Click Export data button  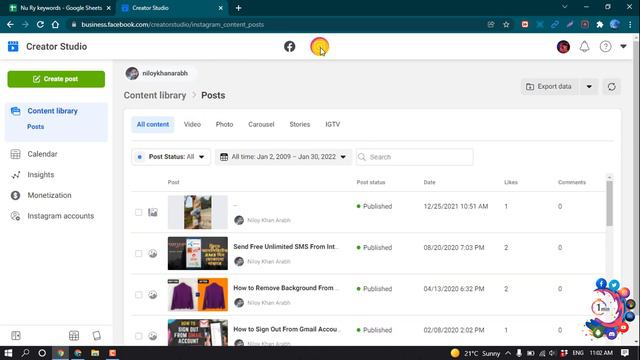549,87
